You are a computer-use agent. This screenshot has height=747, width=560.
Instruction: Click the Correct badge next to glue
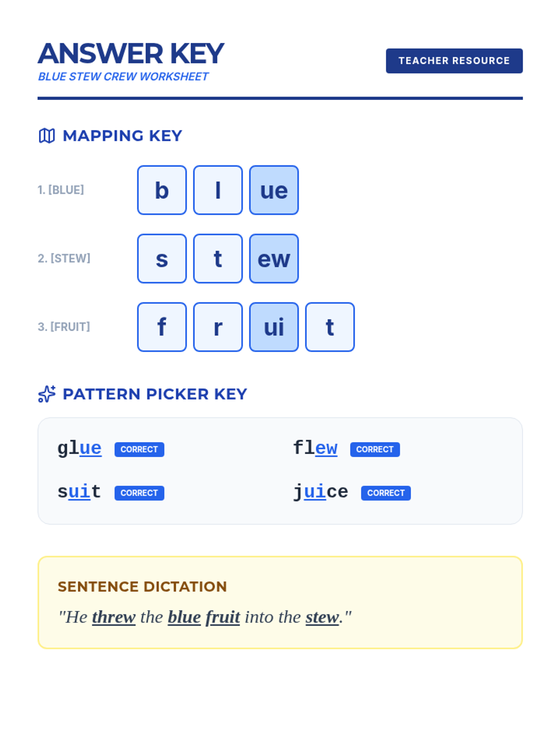pyautogui.click(x=139, y=449)
